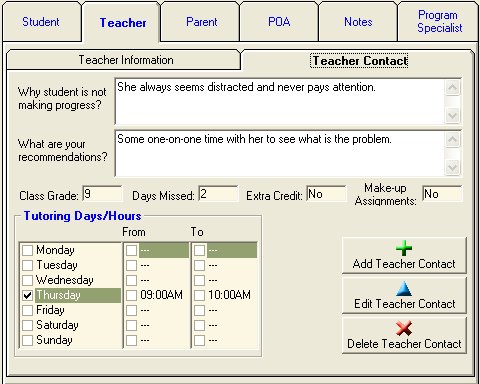Click the Add Teacher Contact button
480x384 pixels.
[x=404, y=256]
